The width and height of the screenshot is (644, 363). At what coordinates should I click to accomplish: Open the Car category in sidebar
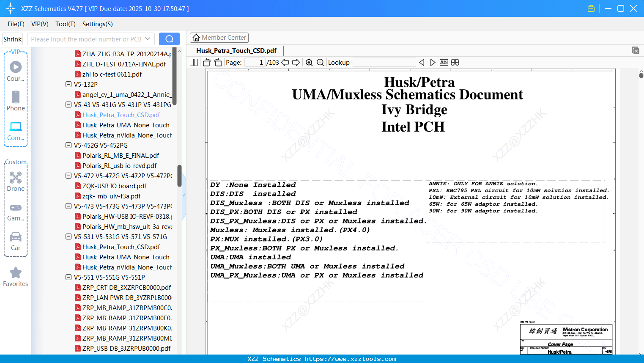16,241
